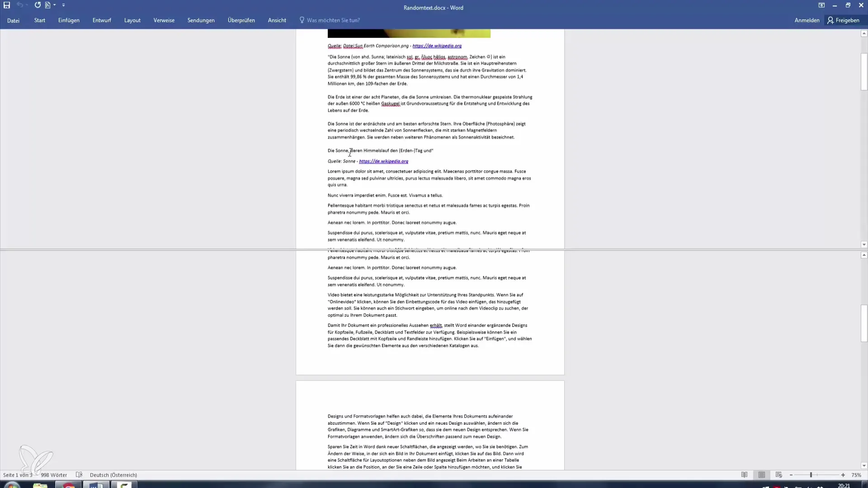Image resolution: width=868 pixels, height=488 pixels.
Task: Click the zoom in plus button
Action: point(843,475)
